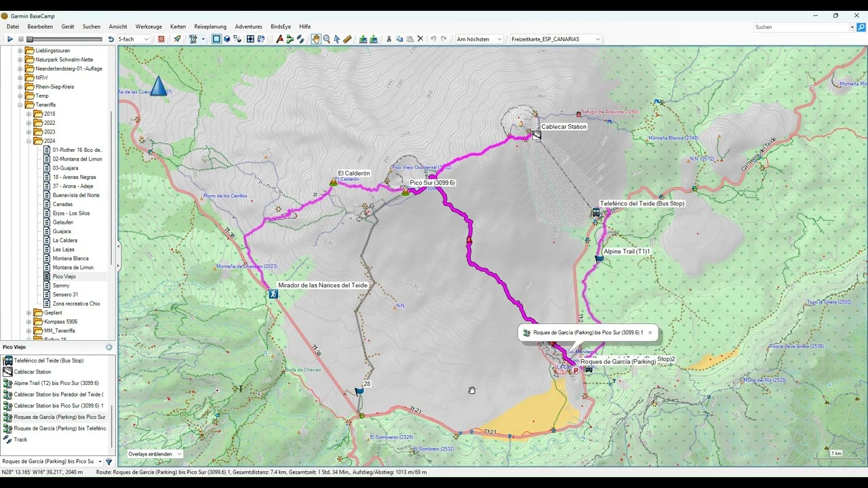This screenshot has width=868, height=488.
Task: Select Montana Blanca list in tree
Action: pos(71,258)
